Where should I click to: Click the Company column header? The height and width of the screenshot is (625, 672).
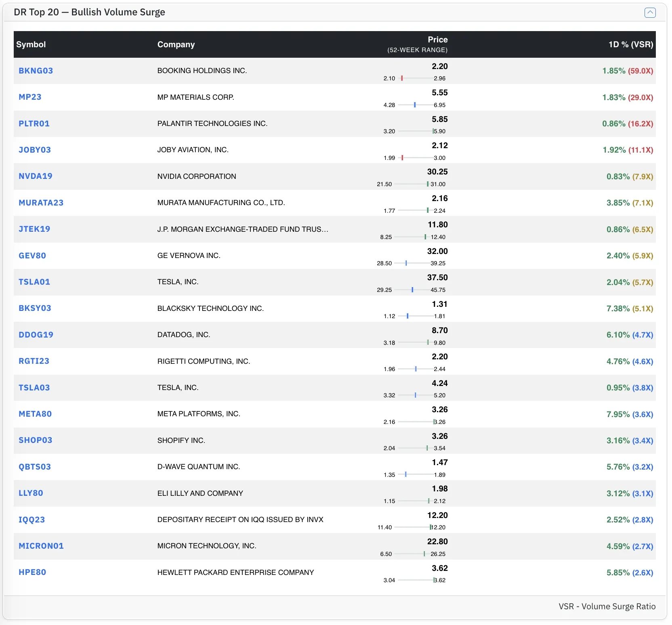[176, 44]
